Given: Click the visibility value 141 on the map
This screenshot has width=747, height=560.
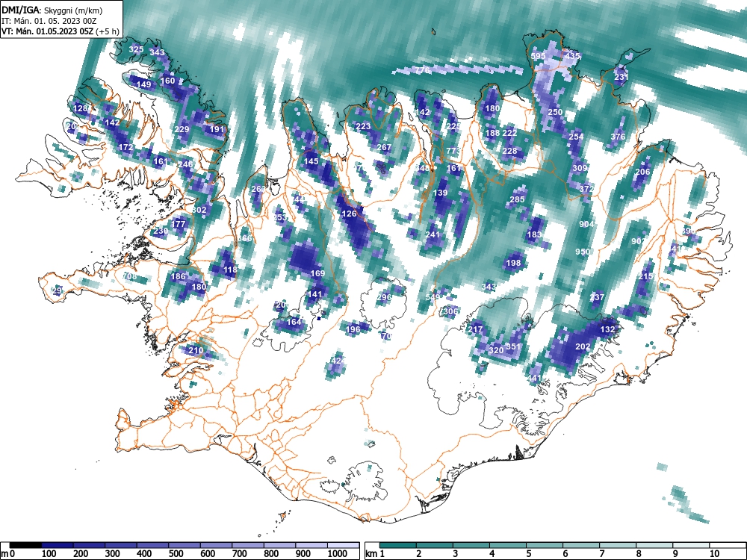Looking at the screenshot, I should point(315,294).
